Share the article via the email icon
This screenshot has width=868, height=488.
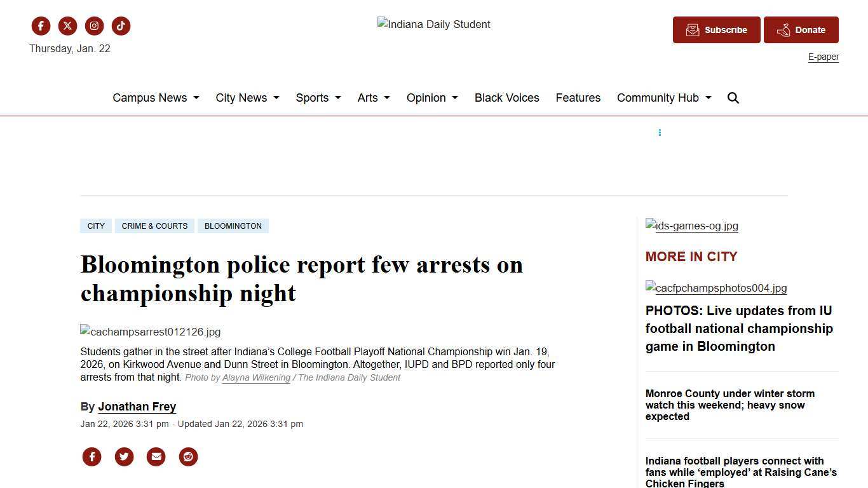[x=156, y=456]
